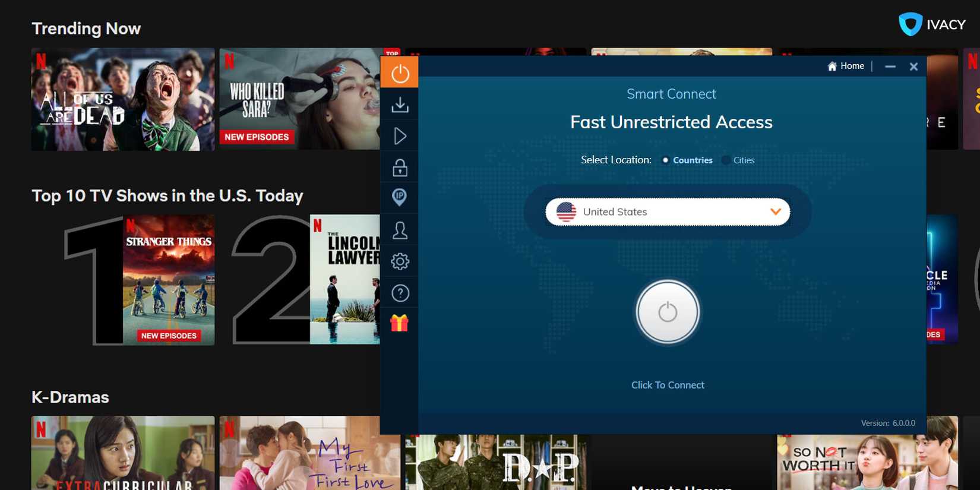Open the padlock Unblocking icon in sidebar
This screenshot has height=490, width=980.
(400, 167)
